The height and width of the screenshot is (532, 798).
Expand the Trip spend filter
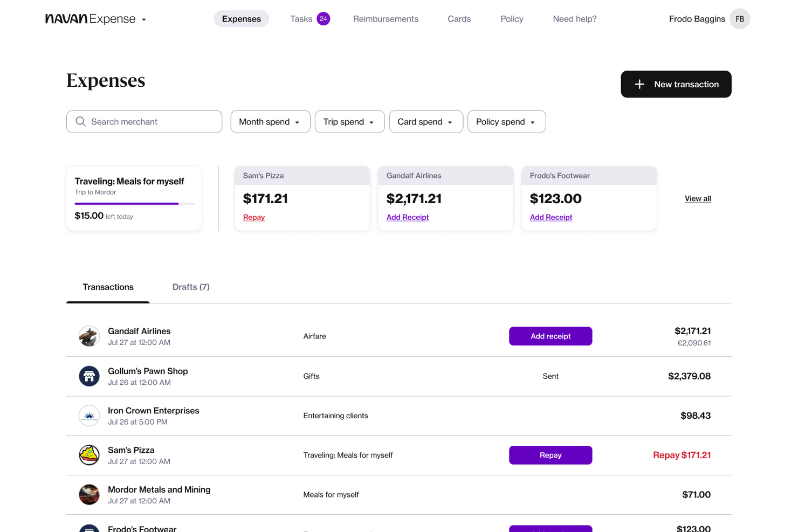349,122
